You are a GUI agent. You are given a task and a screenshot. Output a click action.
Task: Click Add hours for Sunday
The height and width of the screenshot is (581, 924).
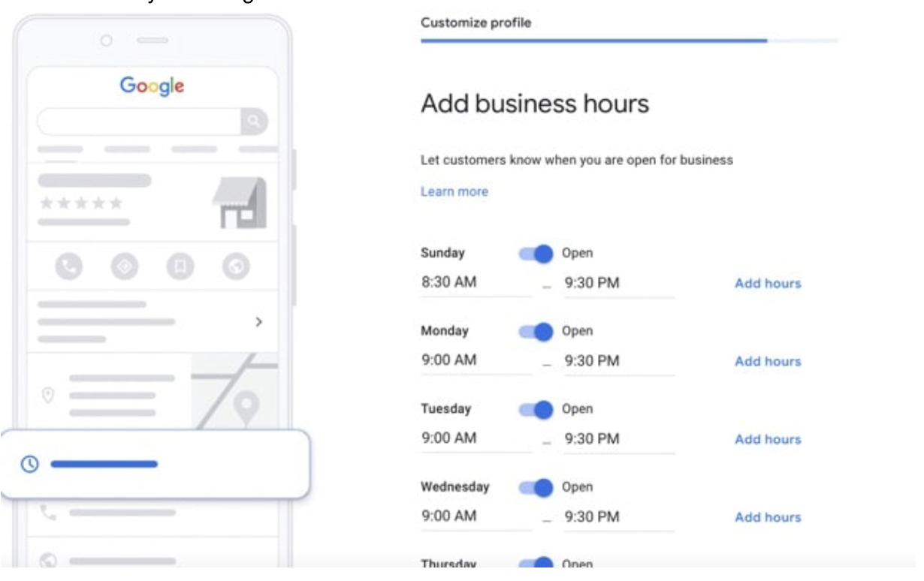coord(767,284)
